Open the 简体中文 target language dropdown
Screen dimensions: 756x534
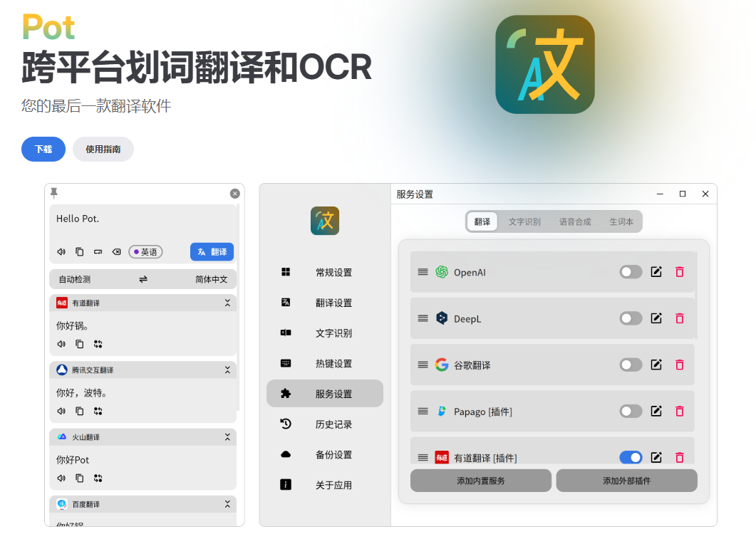[211, 279]
